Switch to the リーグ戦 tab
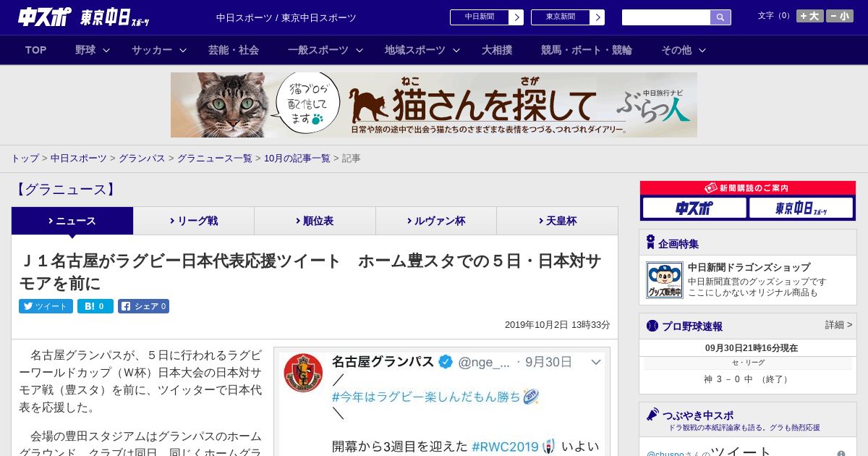868x456 pixels. [x=194, y=221]
